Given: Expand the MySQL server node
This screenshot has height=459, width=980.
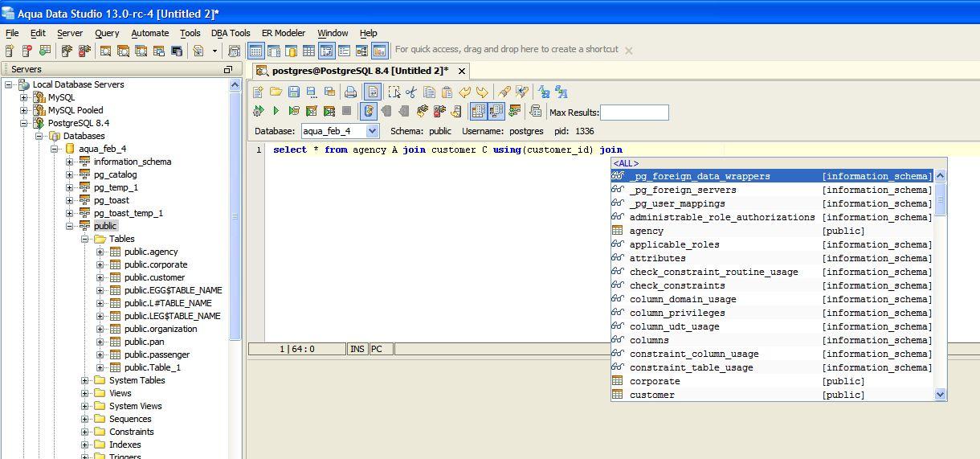Looking at the screenshot, I should coord(24,97).
